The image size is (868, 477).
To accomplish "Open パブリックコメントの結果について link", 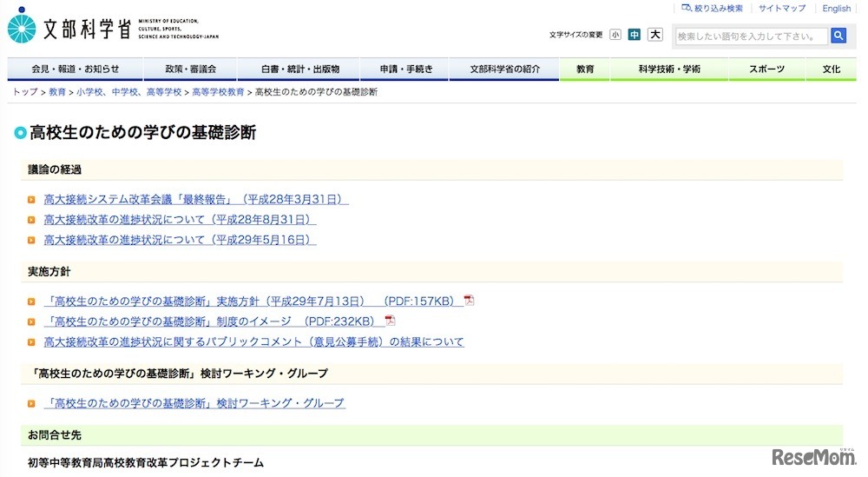I will pos(253,342).
